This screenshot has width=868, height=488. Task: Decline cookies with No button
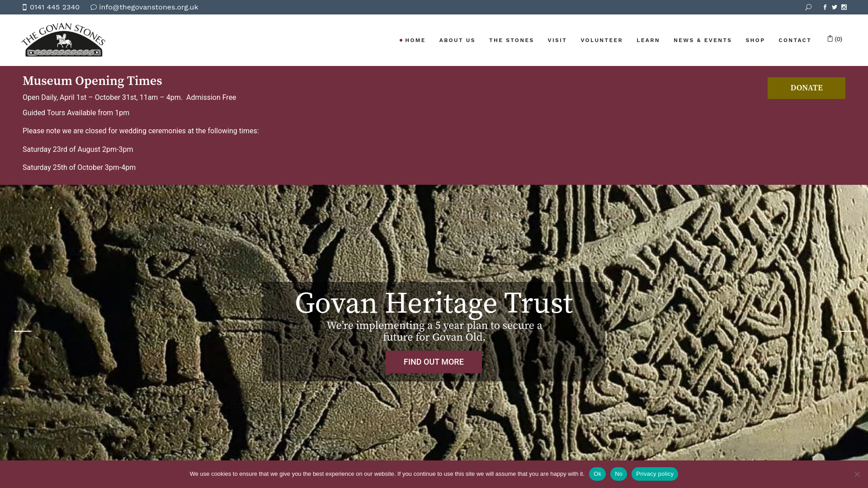coord(618,474)
